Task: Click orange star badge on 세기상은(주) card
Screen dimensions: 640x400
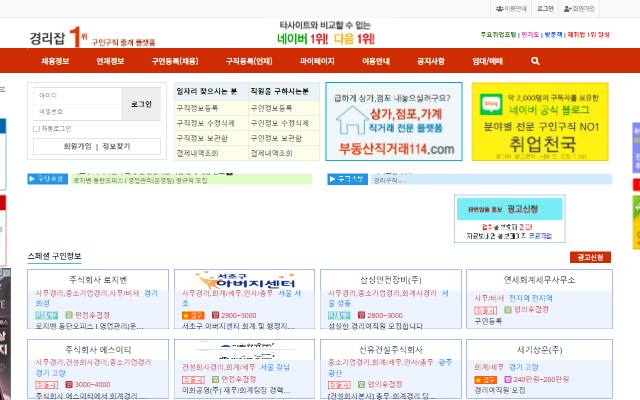Action: (x=485, y=380)
